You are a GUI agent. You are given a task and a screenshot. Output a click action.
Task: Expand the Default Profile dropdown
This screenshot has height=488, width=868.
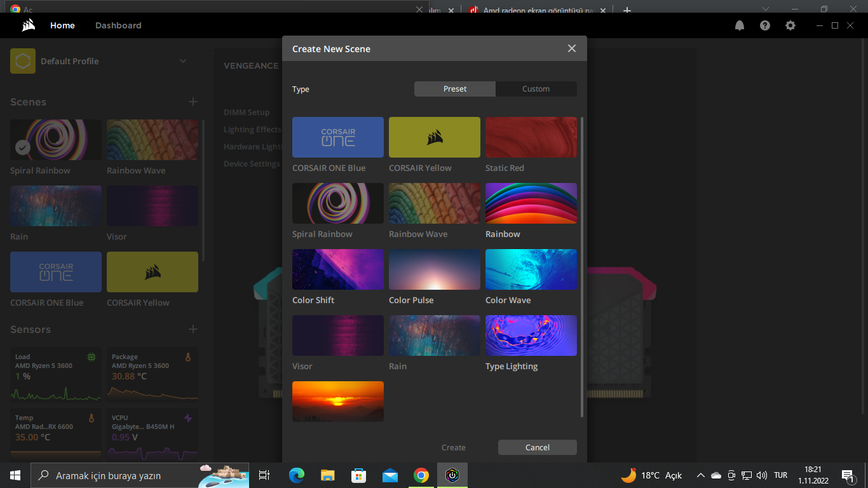coord(183,61)
